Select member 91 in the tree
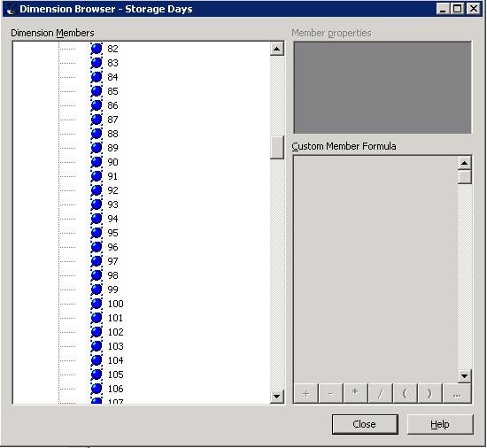This screenshot has height=448, width=487. [112, 176]
